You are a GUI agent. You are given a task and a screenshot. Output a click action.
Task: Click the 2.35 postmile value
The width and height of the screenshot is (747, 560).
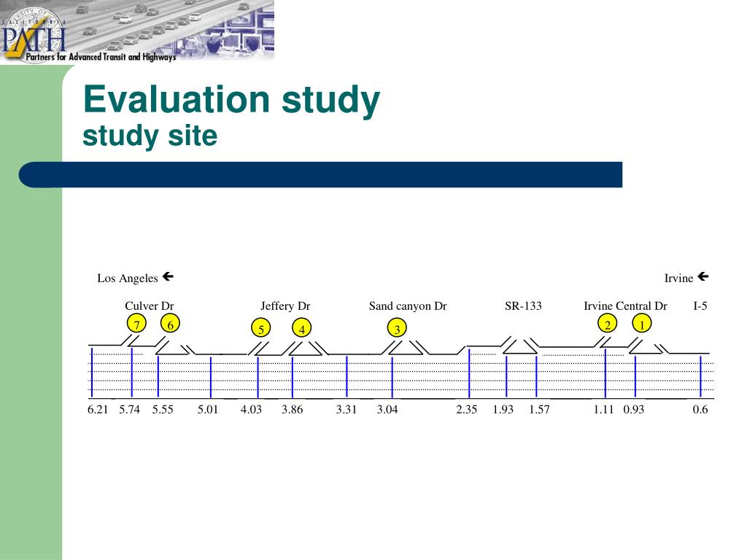coord(466,410)
